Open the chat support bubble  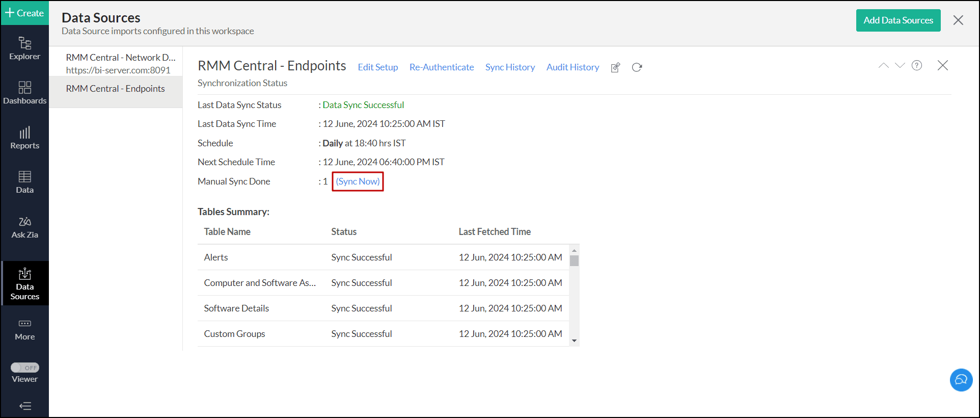tap(961, 380)
